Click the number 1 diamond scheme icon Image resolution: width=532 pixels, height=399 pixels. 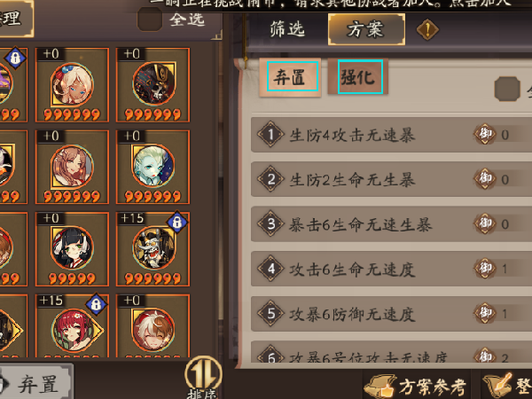270,134
